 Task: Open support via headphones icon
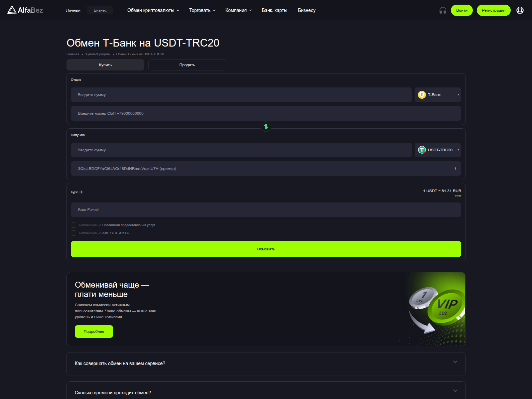443,10
